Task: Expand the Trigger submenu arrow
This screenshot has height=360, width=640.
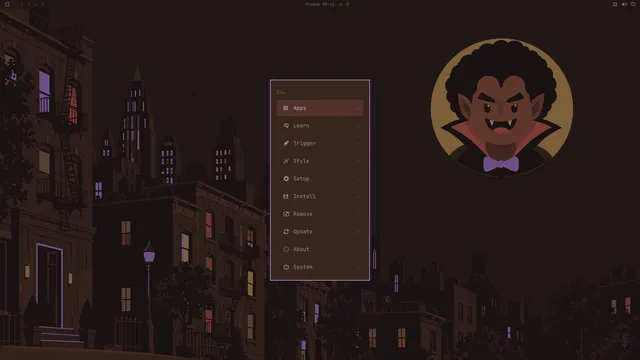Action: [358, 143]
